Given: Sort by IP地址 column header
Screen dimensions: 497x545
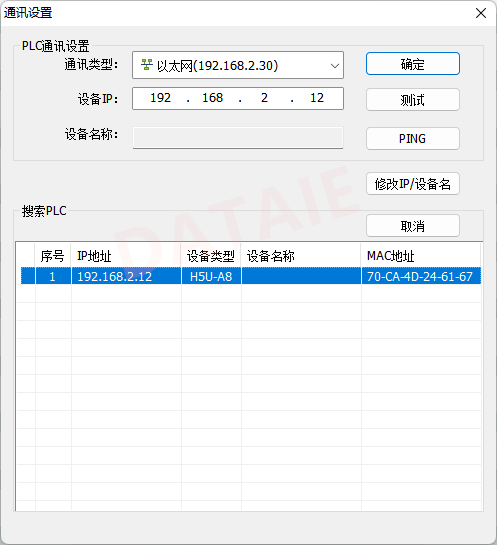Looking at the screenshot, I should tap(126, 256).
